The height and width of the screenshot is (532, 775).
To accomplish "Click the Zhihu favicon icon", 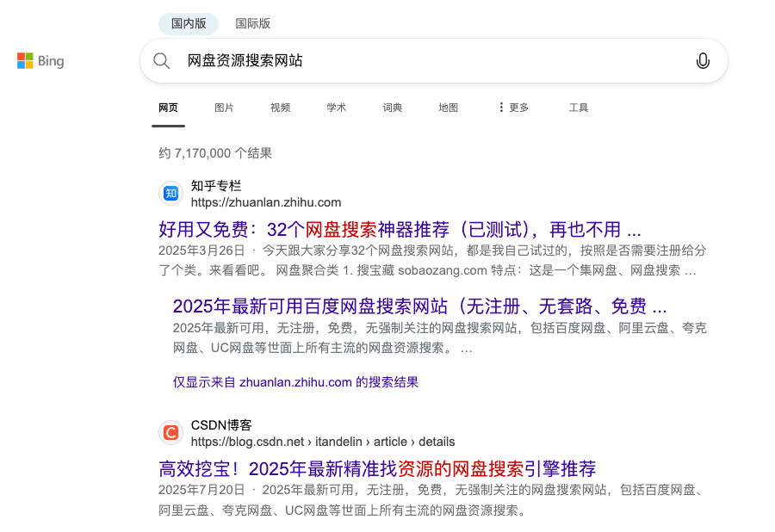I will [x=171, y=194].
